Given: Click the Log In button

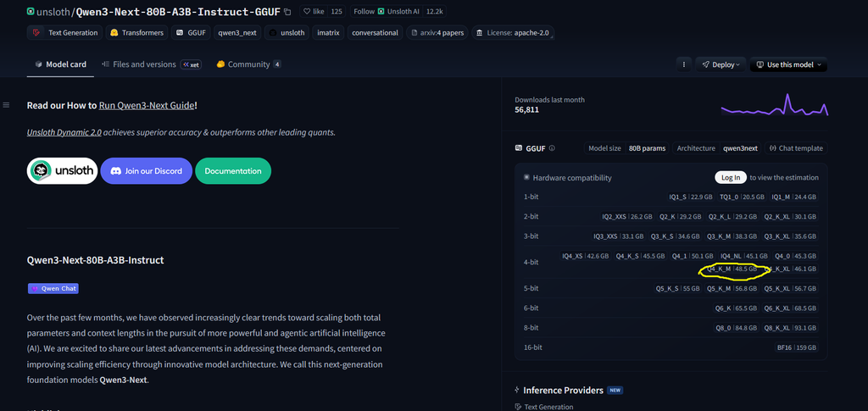Looking at the screenshot, I should [x=731, y=177].
